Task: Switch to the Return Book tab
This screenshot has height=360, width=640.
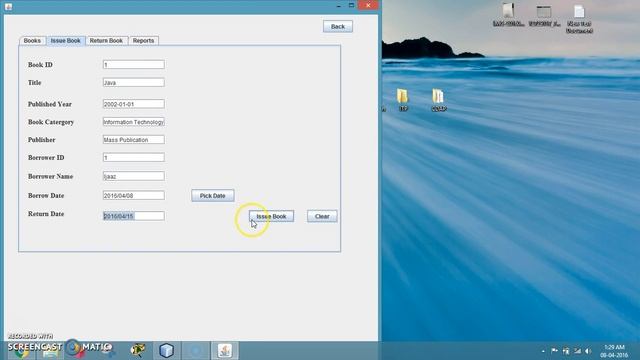Action: pyautogui.click(x=106, y=41)
